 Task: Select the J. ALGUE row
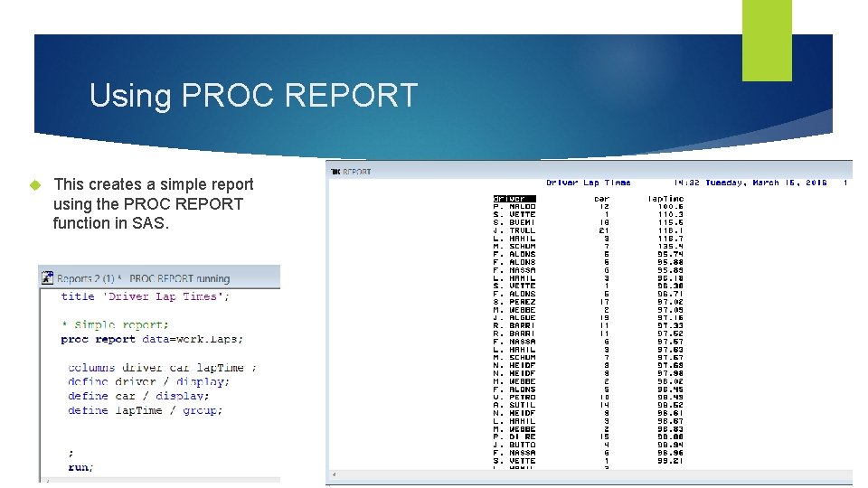click(589, 318)
